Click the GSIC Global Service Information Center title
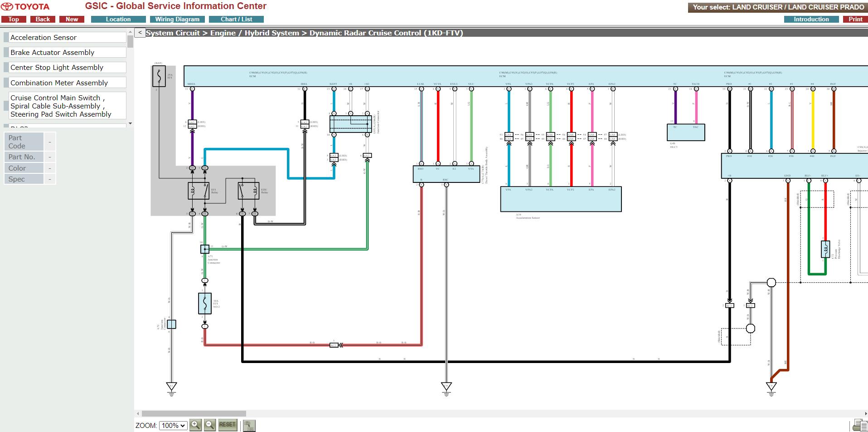 pos(176,6)
